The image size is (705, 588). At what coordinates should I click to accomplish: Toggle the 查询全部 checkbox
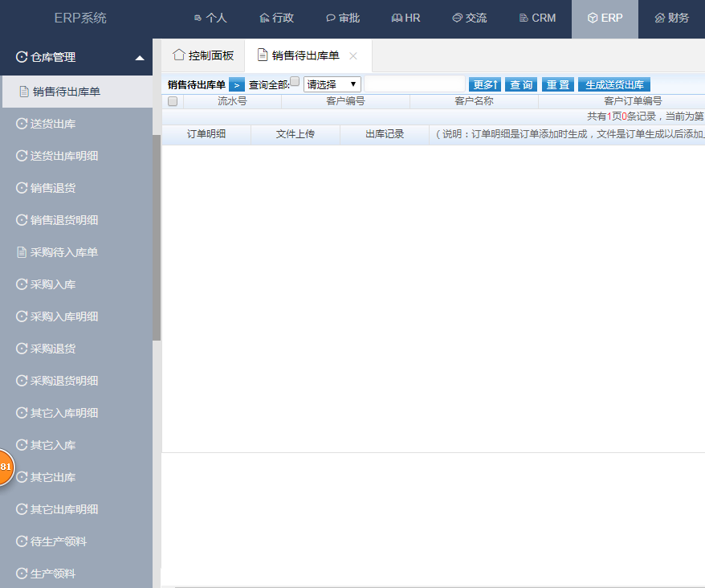pyautogui.click(x=294, y=81)
